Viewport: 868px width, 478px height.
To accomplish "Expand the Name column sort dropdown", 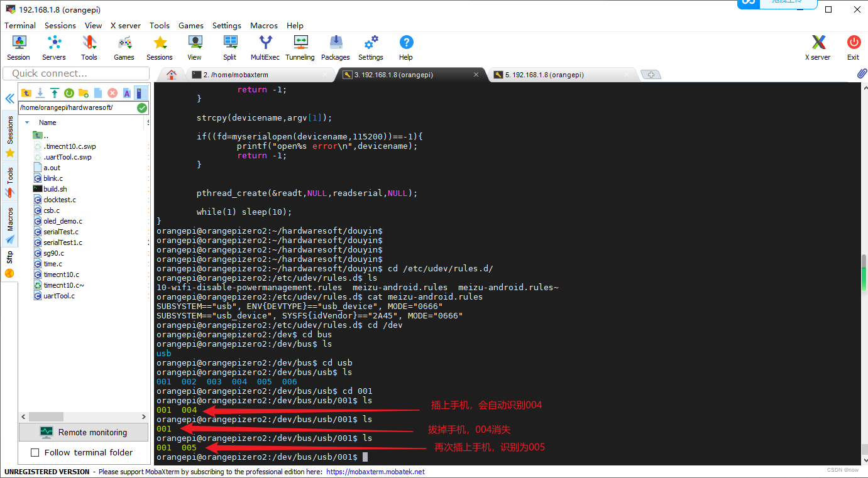I will click(x=26, y=122).
